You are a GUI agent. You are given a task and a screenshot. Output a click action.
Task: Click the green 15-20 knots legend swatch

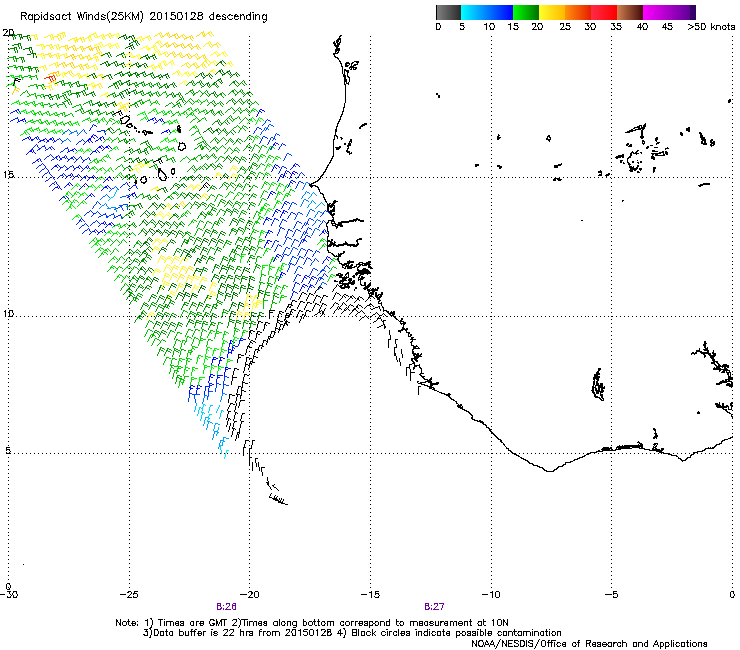(x=526, y=12)
